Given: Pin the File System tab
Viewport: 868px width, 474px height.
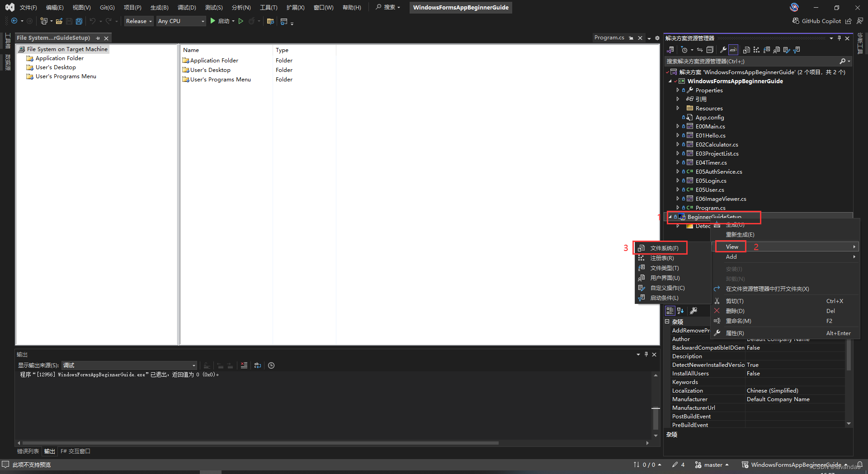Looking at the screenshot, I should [98, 38].
